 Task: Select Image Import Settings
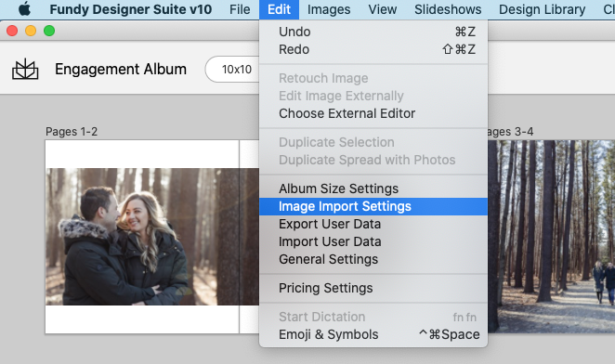point(373,206)
